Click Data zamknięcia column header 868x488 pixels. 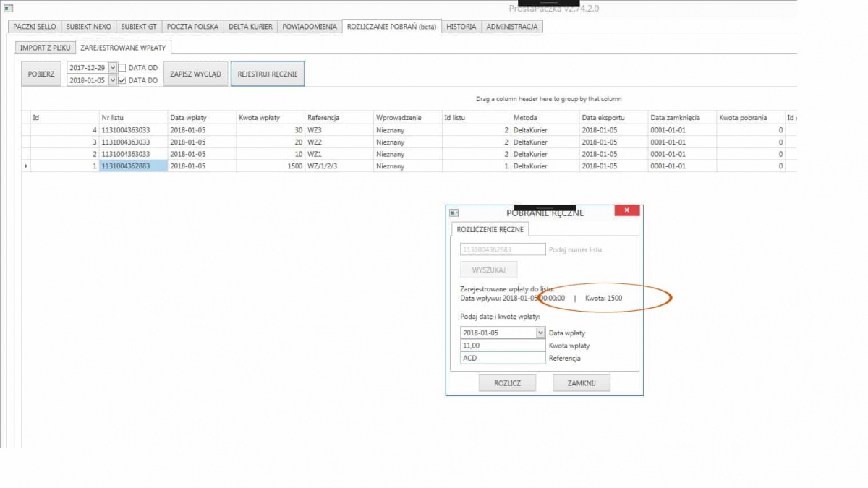682,117
